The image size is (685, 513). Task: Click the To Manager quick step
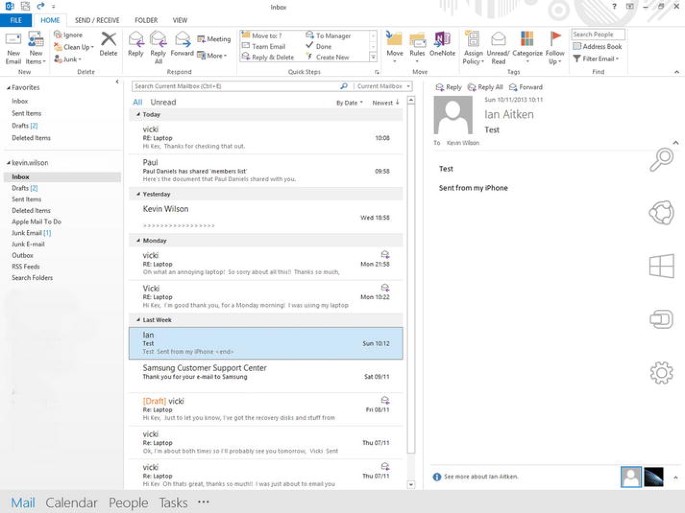click(329, 35)
